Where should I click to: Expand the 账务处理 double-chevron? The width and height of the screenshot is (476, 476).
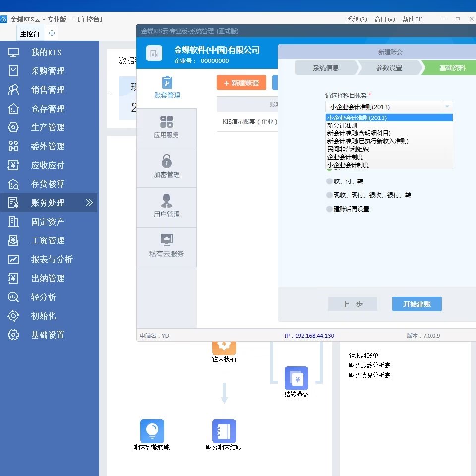point(89,202)
